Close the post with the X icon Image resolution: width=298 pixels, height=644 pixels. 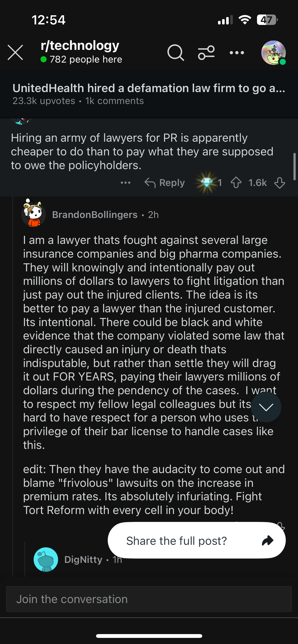click(x=15, y=53)
